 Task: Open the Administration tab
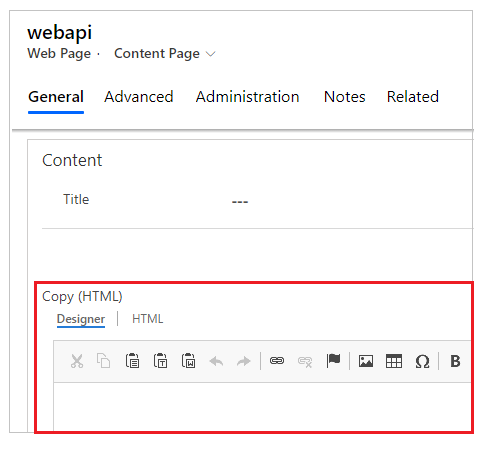[248, 97]
